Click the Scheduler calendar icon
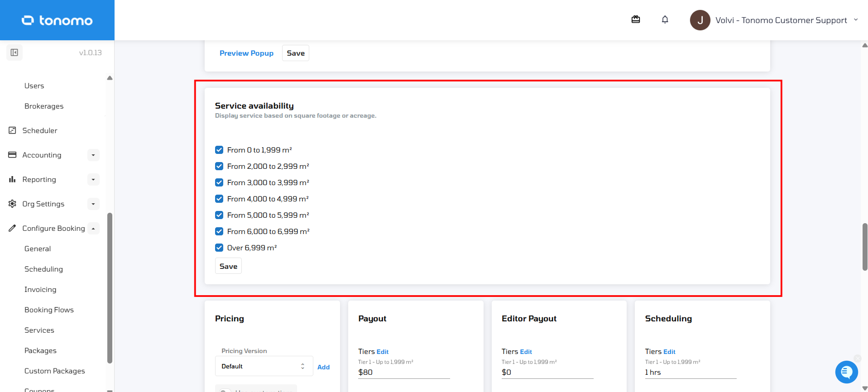The image size is (868, 392). (12, 130)
